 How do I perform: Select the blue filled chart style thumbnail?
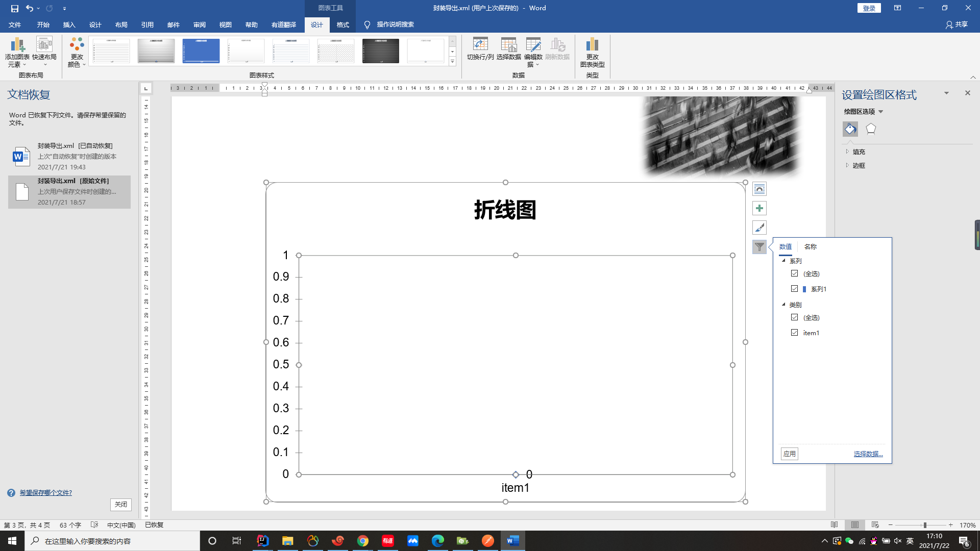tap(201, 51)
